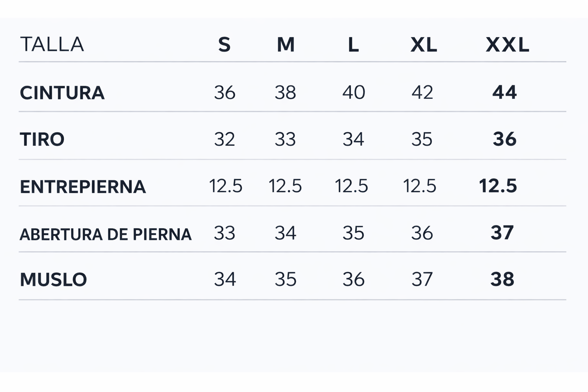588x392 pixels.
Task: Select the XXL size column header
Action: click(x=507, y=45)
